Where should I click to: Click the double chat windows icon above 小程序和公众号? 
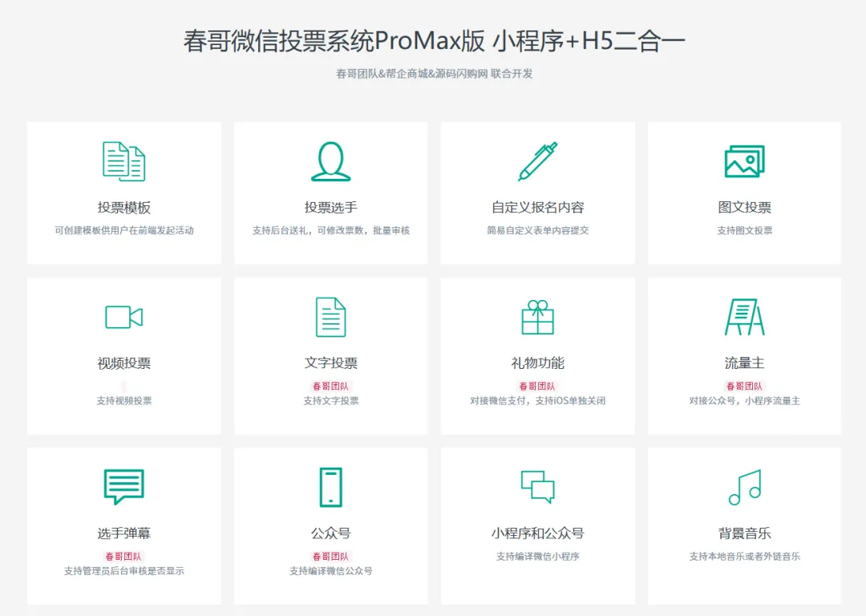point(537,487)
